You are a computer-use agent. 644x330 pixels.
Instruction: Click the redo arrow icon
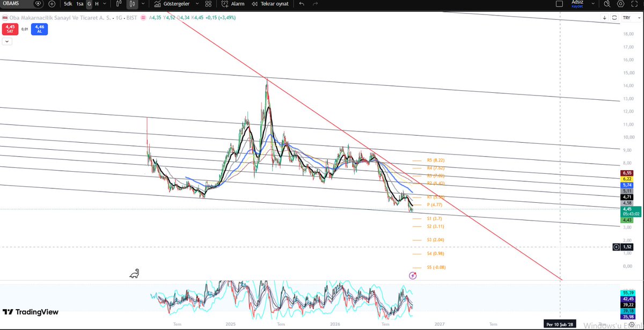(x=315, y=4)
